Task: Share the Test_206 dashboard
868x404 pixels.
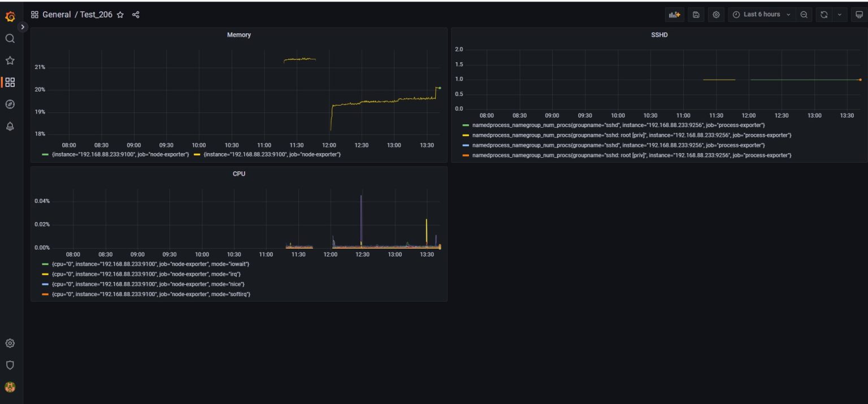Action: pos(135,14)
